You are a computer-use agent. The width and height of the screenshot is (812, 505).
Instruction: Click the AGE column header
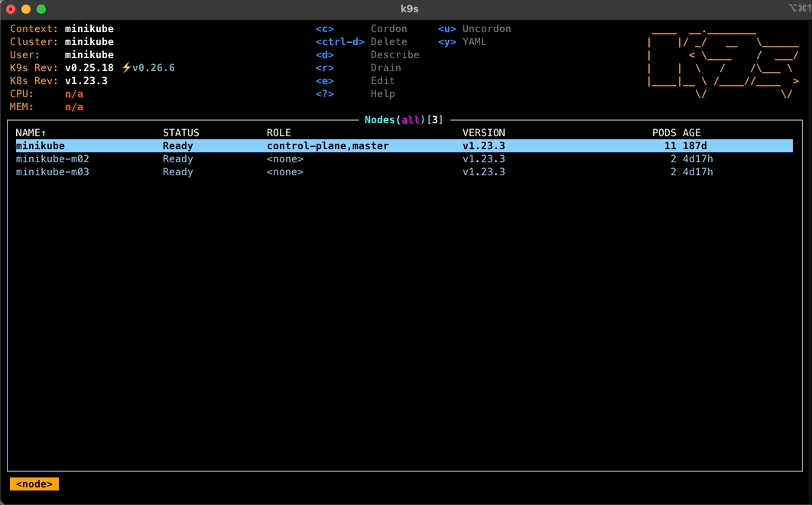691,132
